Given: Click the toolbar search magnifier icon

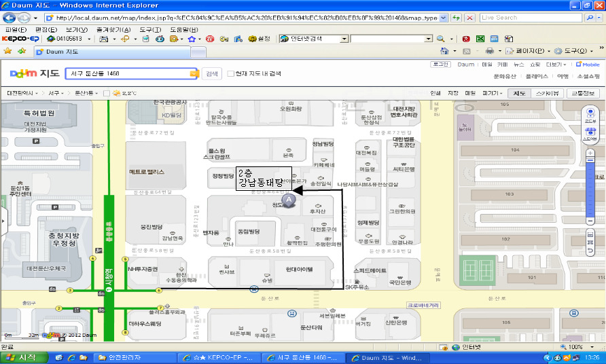Looking at the screenshot, I should point(441,39).
